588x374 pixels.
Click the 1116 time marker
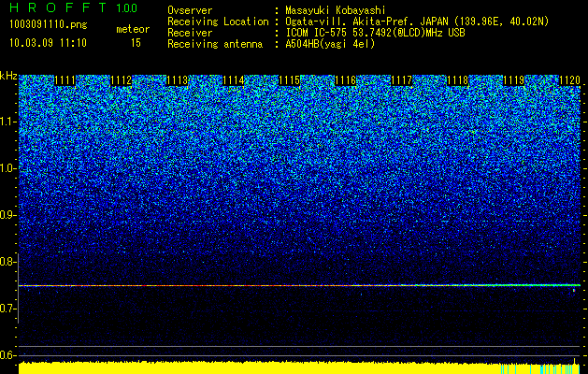[x=345, y=80]
